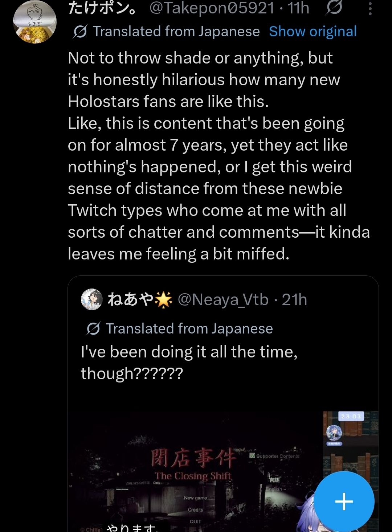Image resolution: width=392 pixels, height=532 pixels.
Task: Select Credits in the game menu
Action: click(195, 510)
